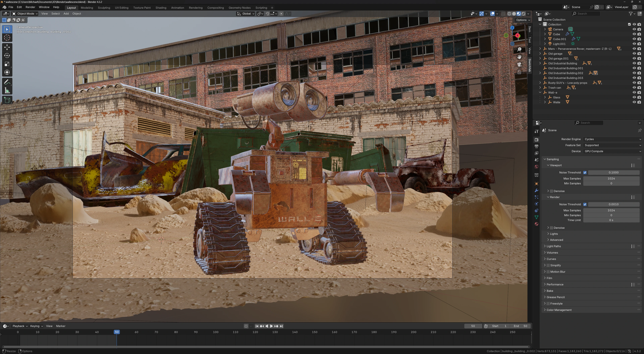
Task: Select the Scale tool
Action: [7, 64]
